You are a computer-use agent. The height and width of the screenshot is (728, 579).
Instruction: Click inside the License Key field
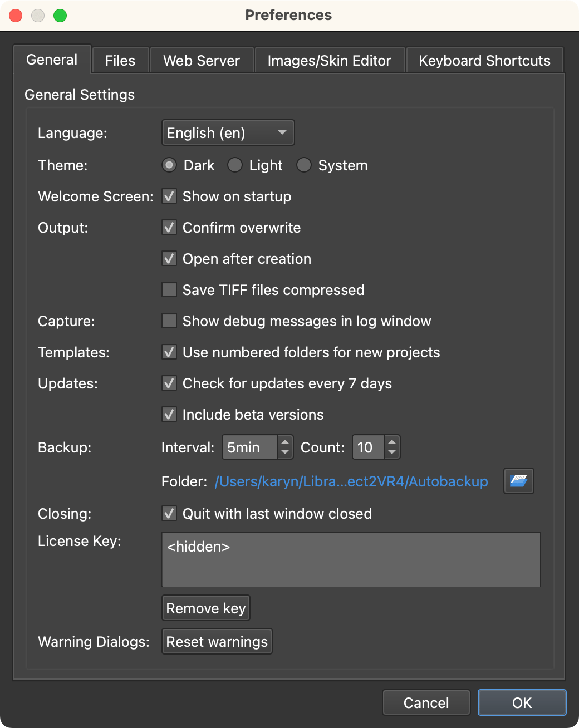(x=351, y=560)
